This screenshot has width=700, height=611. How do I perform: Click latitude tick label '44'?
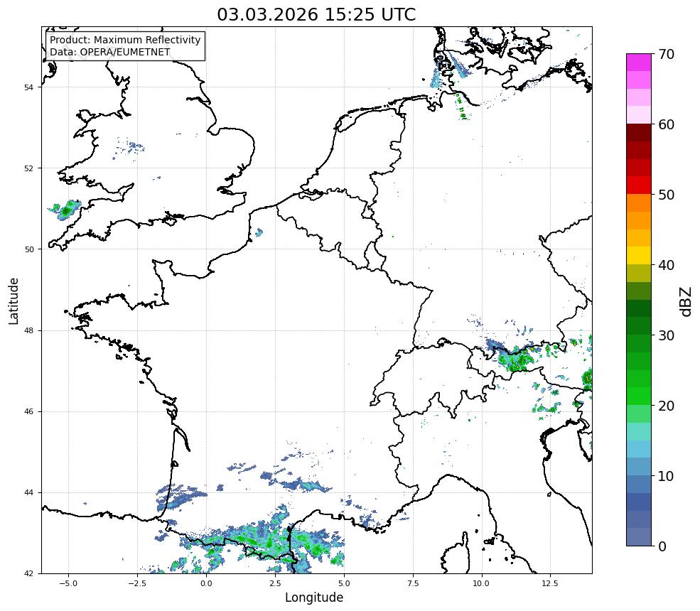[28, 493]
